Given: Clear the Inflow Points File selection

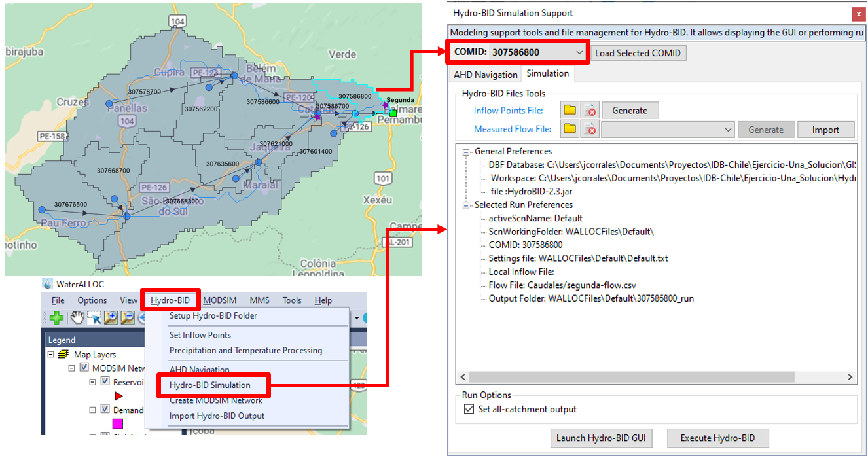Looking at the screenshot, I should coord(590,111).
